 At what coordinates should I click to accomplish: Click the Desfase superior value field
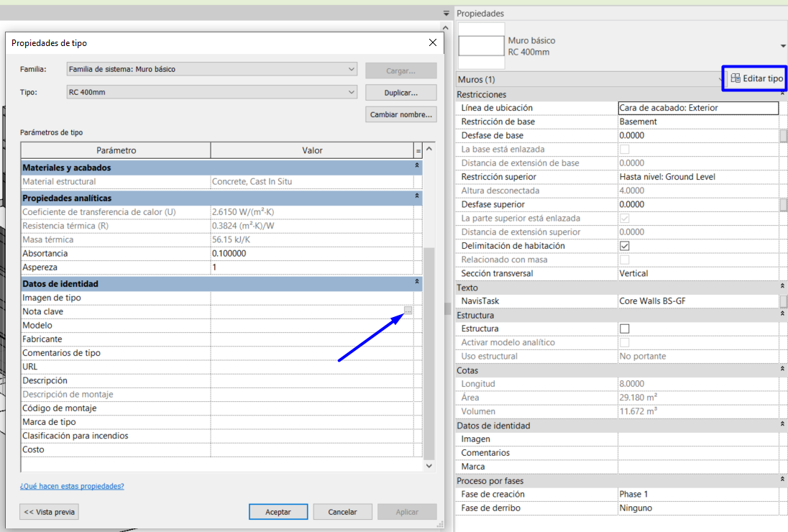pos(698,204)
